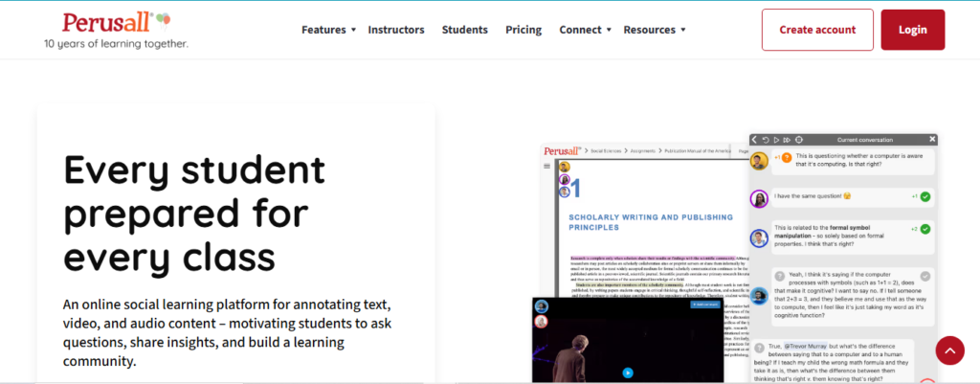Click the play triangle in conversation bar

[x=776, y=140]
